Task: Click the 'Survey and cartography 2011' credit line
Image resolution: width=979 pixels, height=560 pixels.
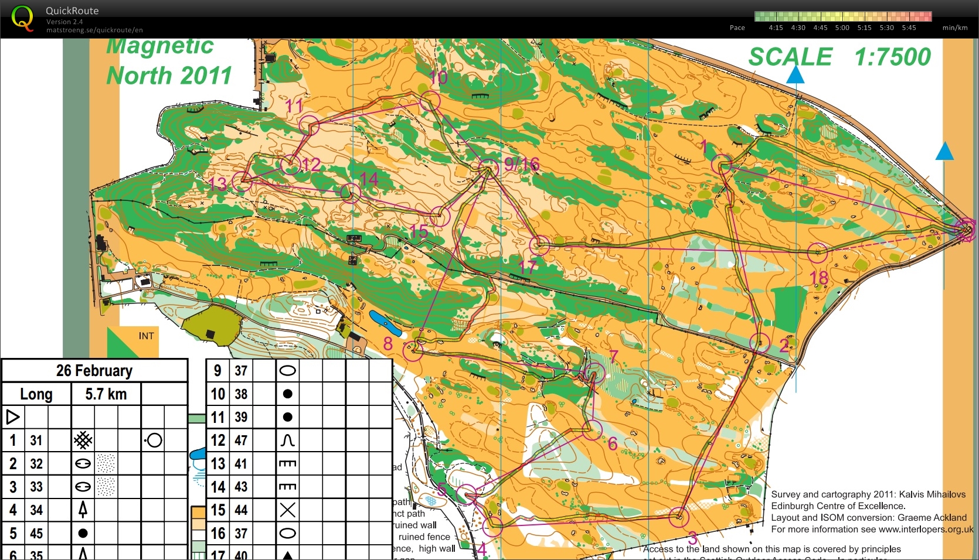Action: [868, 494]
